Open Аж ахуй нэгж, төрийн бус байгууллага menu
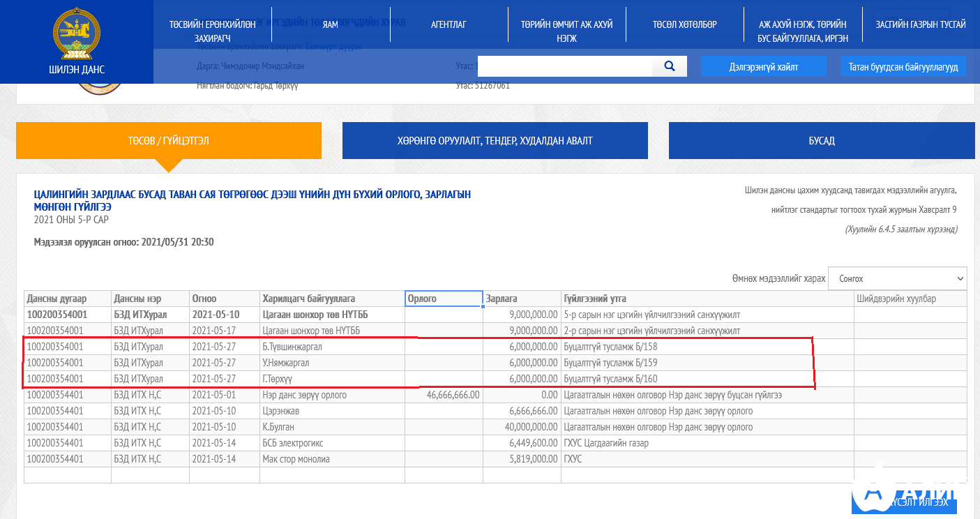Viewport: 980px width, 519px height. [802, 31]
